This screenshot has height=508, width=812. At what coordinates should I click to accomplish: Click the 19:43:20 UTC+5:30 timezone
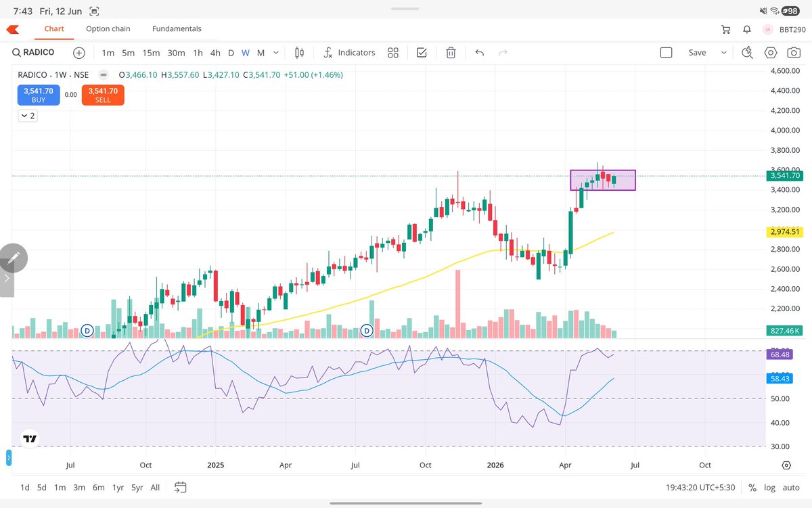(701, 487)
